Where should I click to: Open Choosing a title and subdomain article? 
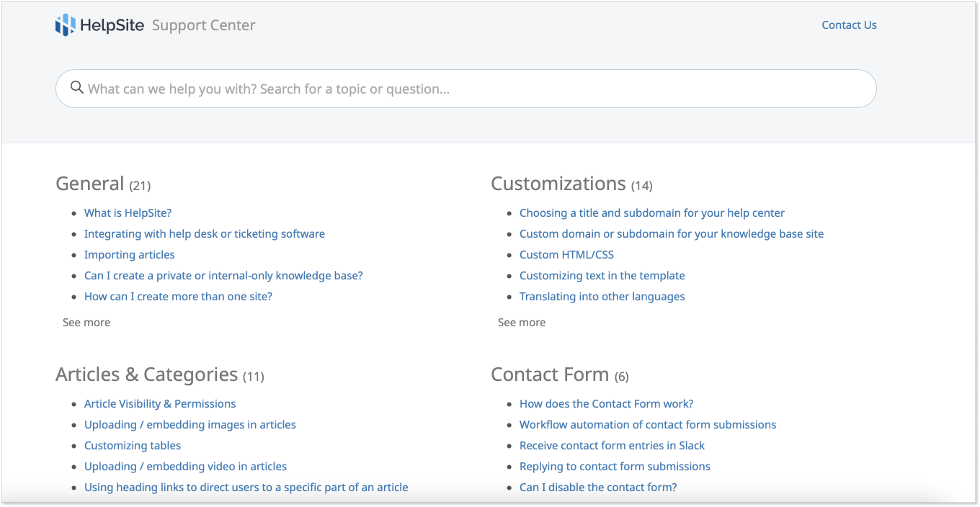[x=652, y=213]
